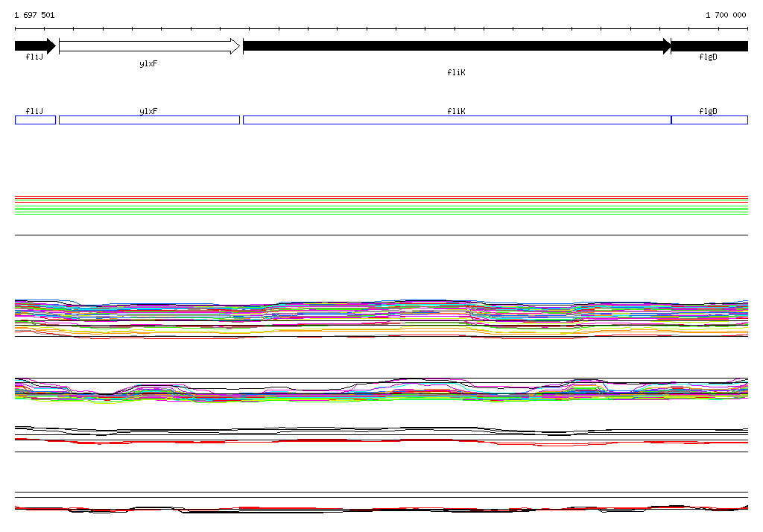The width and height of the screenshot is (763, 532).
Task: Click the fliJ black gene arrow
Action: pyautogui.click(x=36, y=46)
